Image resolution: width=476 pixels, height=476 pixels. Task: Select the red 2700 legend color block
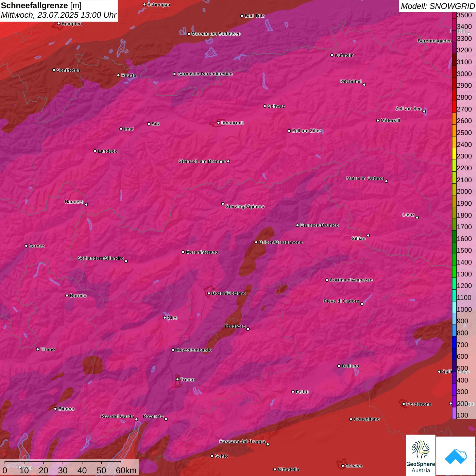point(454,107)
